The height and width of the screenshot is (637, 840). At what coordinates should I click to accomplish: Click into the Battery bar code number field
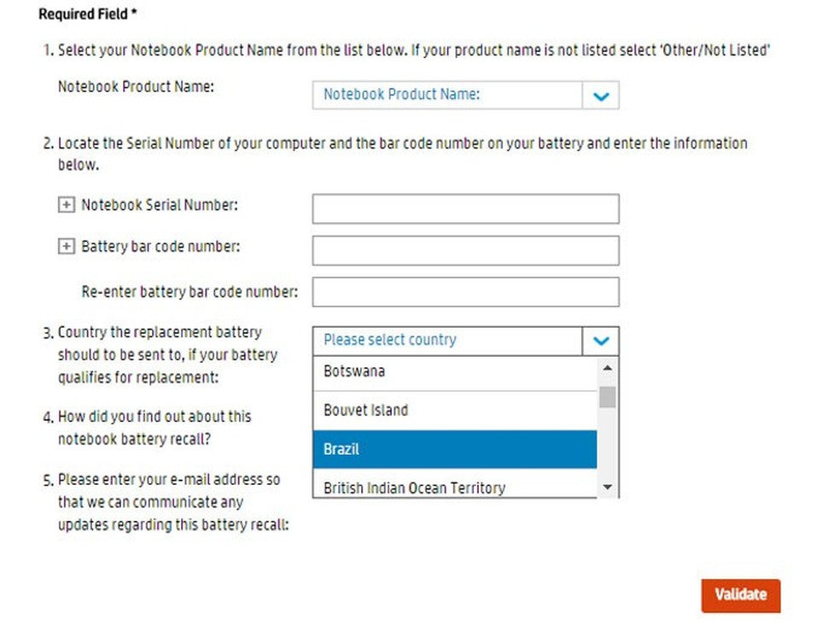[x=465, y=251]
